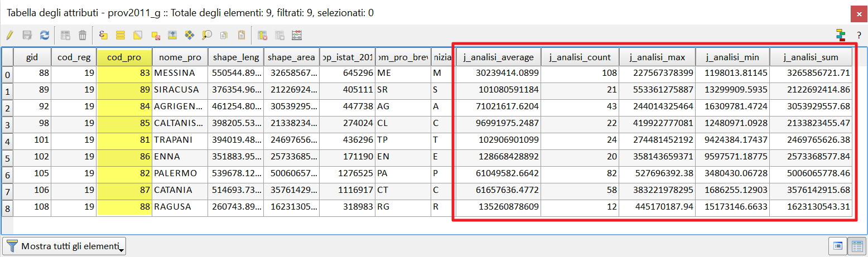This screenshot has width=868, height=257.
Task: Click the Select all features icon
Action: [x=120, y=35]
